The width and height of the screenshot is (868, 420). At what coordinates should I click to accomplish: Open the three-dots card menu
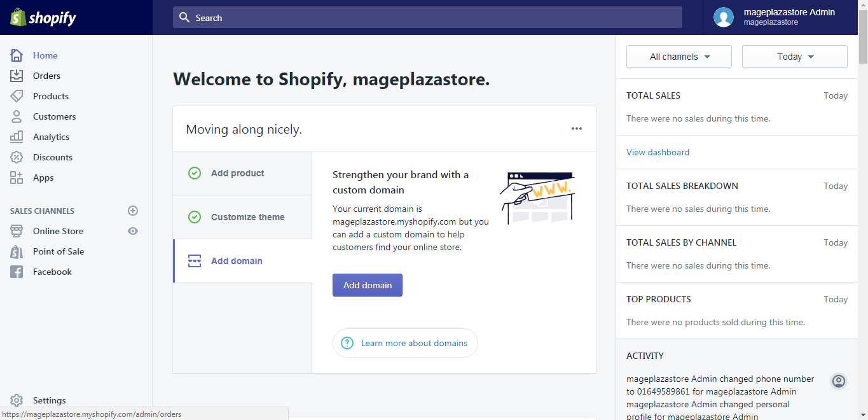click(577, 129)
